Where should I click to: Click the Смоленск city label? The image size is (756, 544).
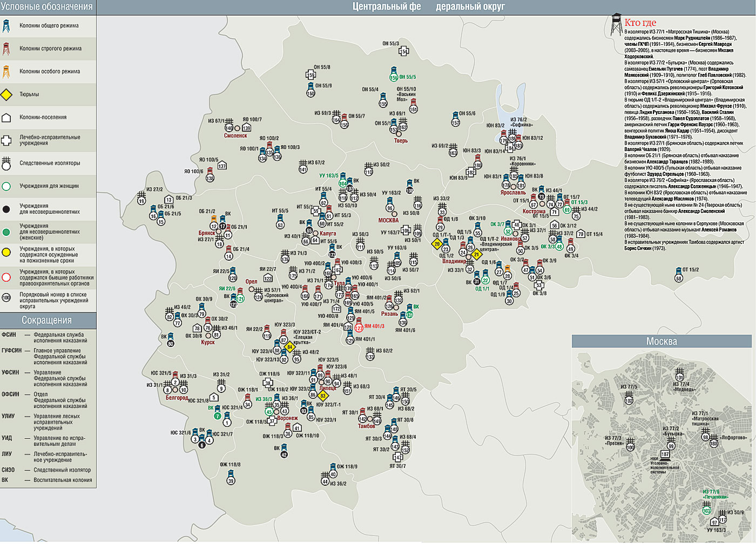coord(235,136)
